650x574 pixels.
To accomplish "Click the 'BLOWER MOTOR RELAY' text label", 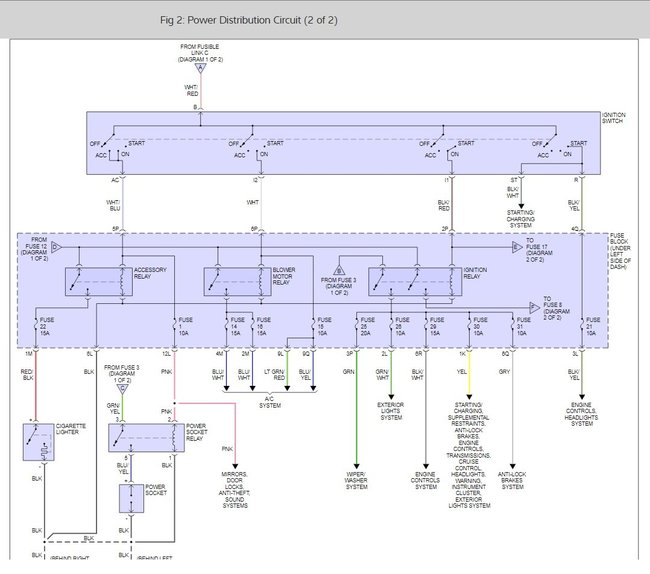I will [x=284, y=276].
